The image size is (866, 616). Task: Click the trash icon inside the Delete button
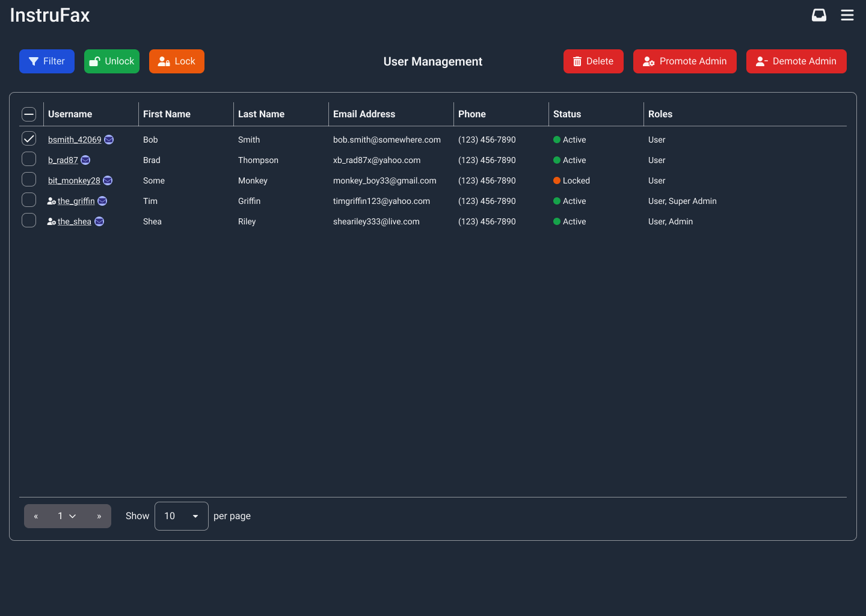pyautogui.click(x=577, y=61)
